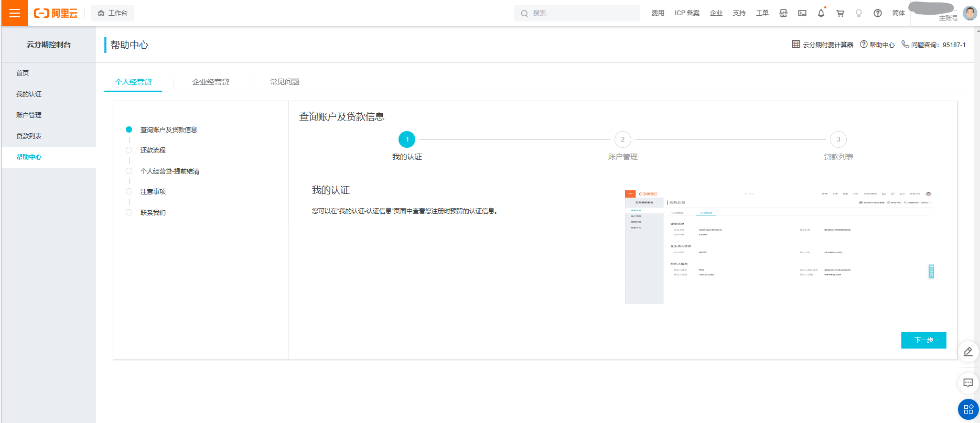Viewport: 980px width, 423px height.
Task: Click the 下一步 button
Action: (924, 340)
